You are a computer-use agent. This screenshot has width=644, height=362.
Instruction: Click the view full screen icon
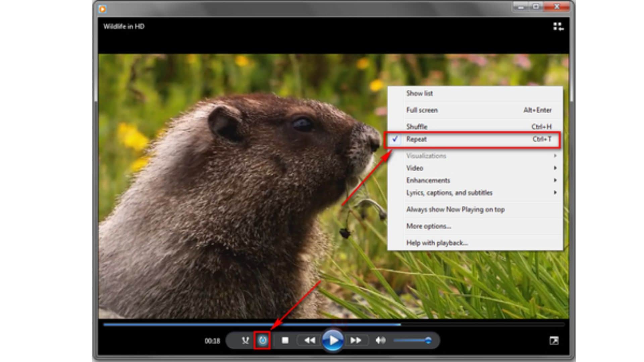pos(554,341)
